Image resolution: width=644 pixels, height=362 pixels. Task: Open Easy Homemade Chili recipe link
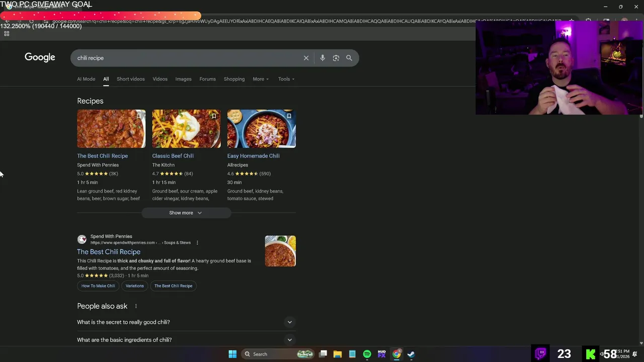253,156
